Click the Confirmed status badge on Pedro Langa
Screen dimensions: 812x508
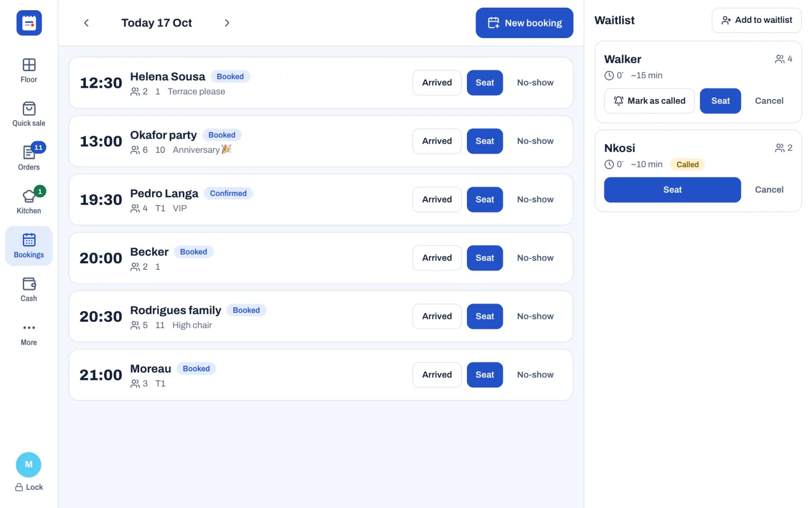[x=228, y=194]
